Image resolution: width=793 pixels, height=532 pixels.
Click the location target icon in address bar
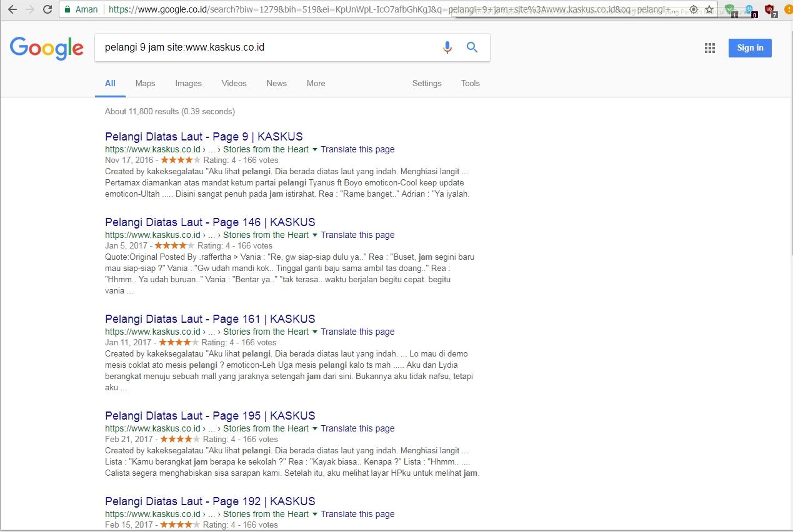tap(693, 9)
